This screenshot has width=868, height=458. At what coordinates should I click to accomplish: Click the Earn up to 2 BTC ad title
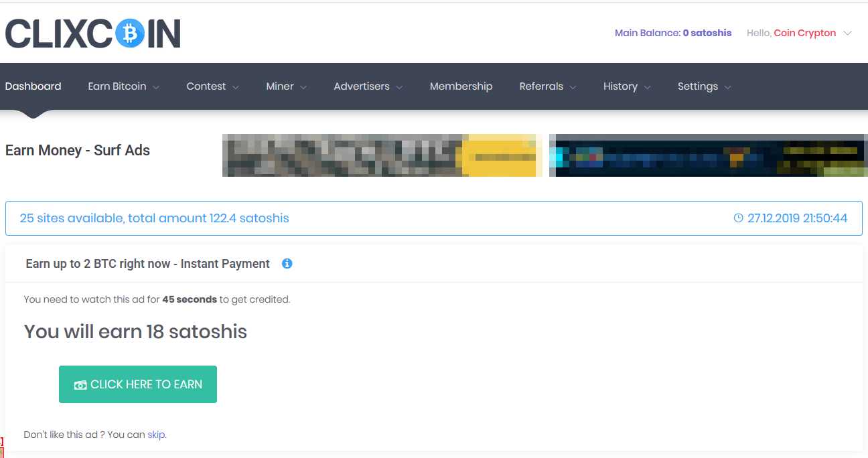[x=147, y=264]
